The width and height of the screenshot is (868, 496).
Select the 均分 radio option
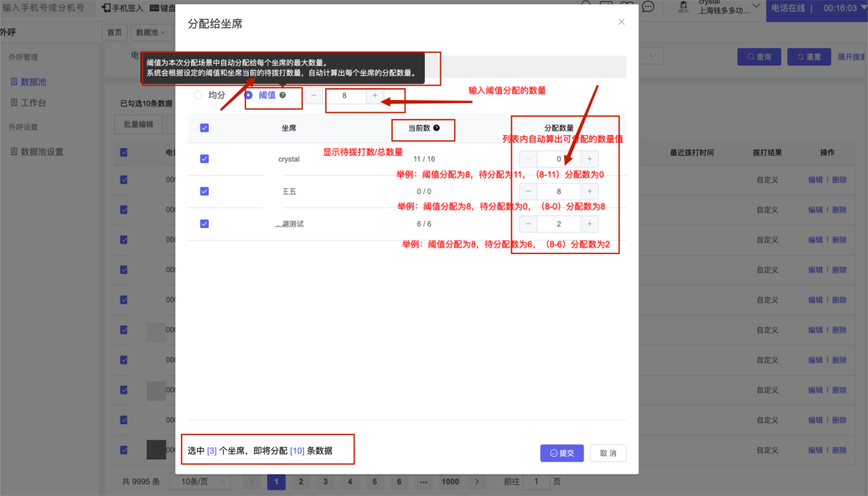198,96
